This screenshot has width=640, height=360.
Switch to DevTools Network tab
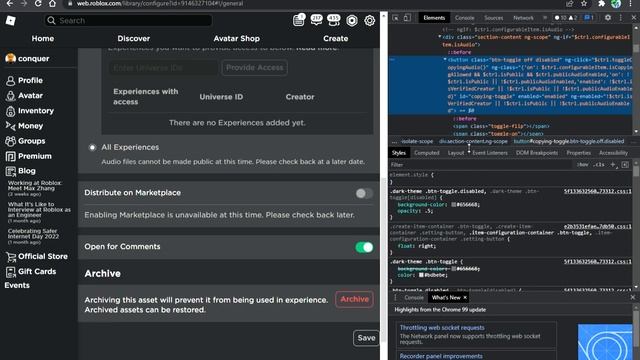[x=523, y=18]
